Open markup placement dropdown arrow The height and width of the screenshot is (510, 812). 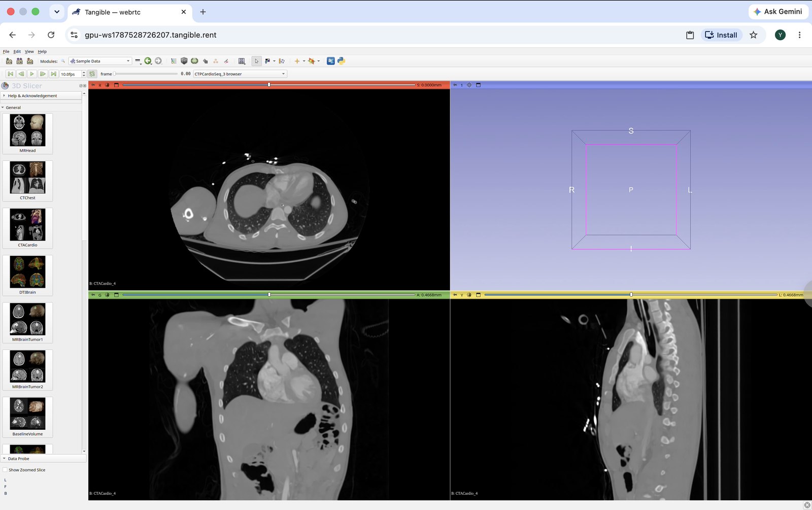(303, 61)
